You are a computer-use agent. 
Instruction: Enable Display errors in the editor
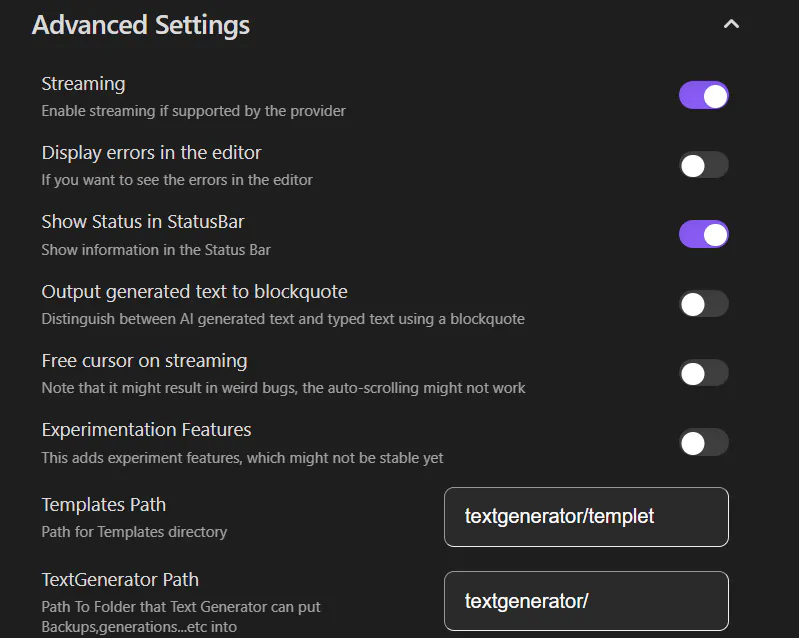pos(704,165)
